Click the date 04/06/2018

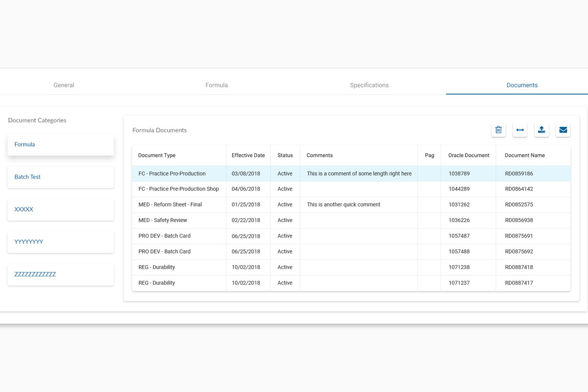[x=246, y=189]
